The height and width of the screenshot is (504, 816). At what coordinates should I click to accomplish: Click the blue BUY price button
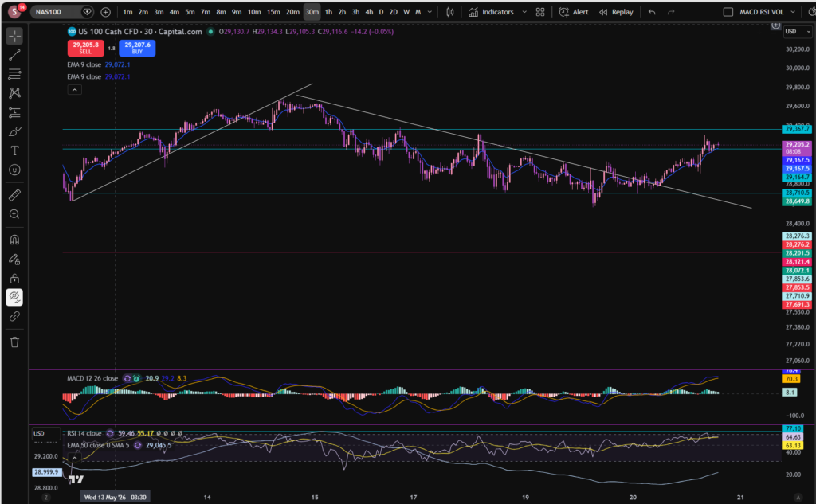[x=137, y=48]
